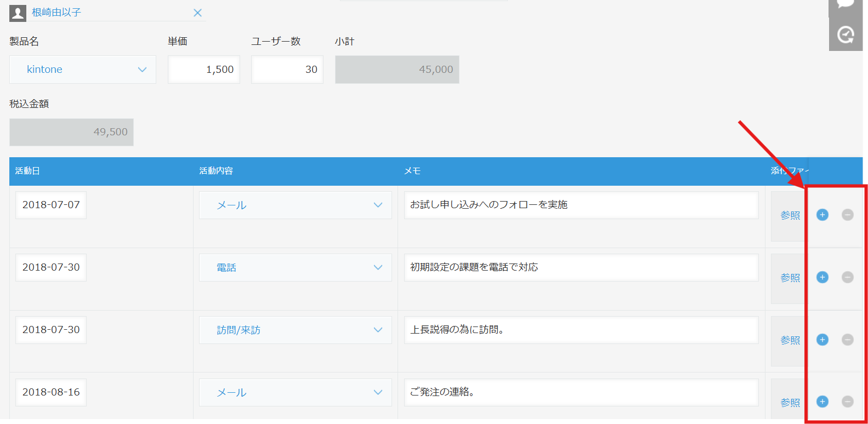Image resolution: width=868 pixels, height=424 pixels.
Task: Open activity dropdown in the 2018-07-07 row
Action: pyautogui.click(x=296, y=205)
